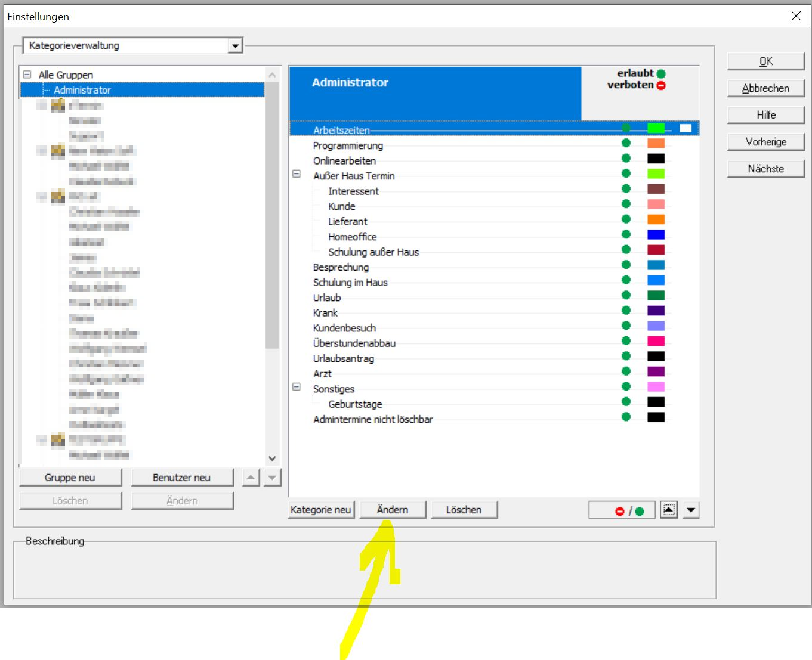Toggle permission dot for Arzt
Viewport: 812px width, 660px height.
(x=626, y=371)
